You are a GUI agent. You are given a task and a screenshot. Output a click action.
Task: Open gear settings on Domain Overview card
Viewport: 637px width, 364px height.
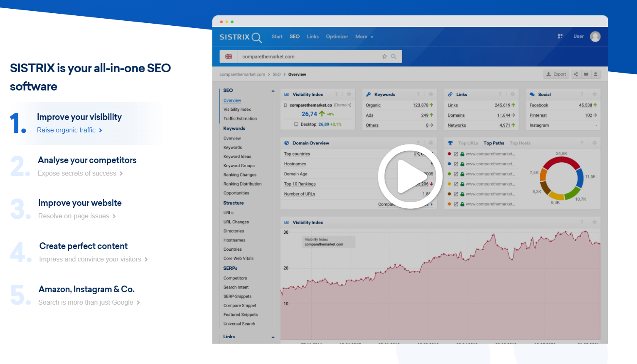point(431,143)
